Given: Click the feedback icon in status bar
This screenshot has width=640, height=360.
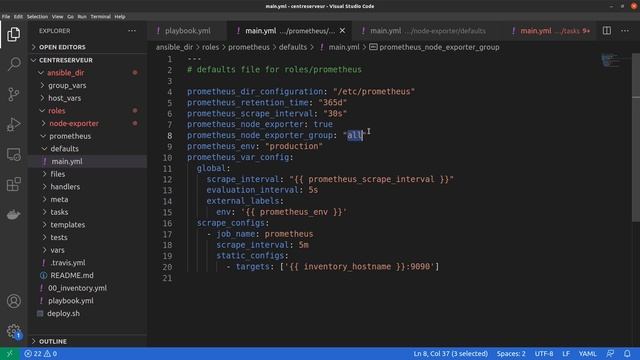Looking at the screenshot, I should tap(610, 354).
